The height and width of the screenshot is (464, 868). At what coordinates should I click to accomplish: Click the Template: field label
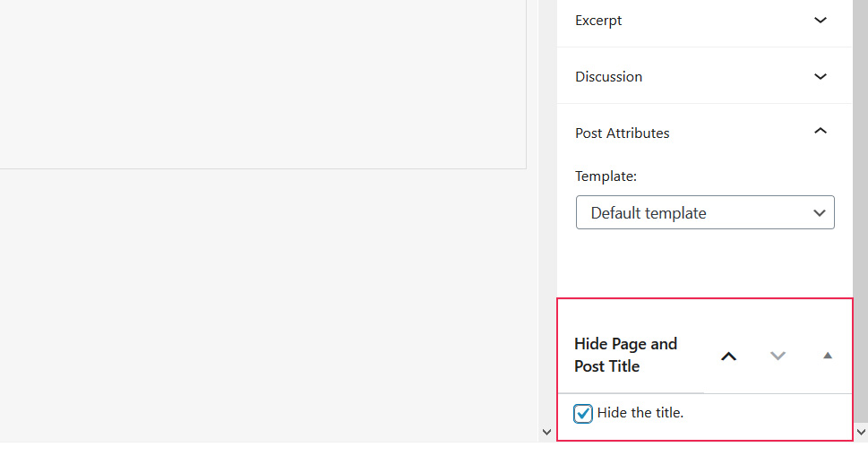click(606, 176)
